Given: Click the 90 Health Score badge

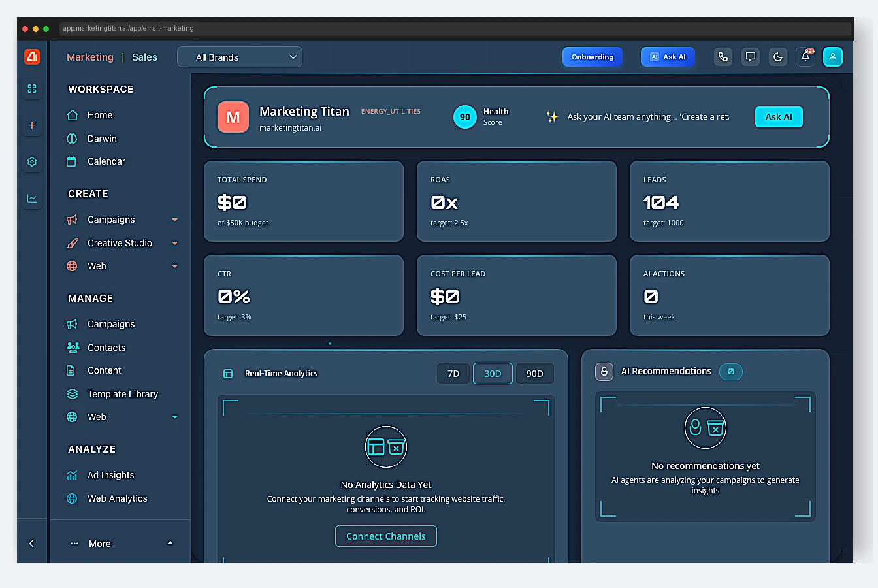Looking at the screenshot, I should (x=464, y=116).
